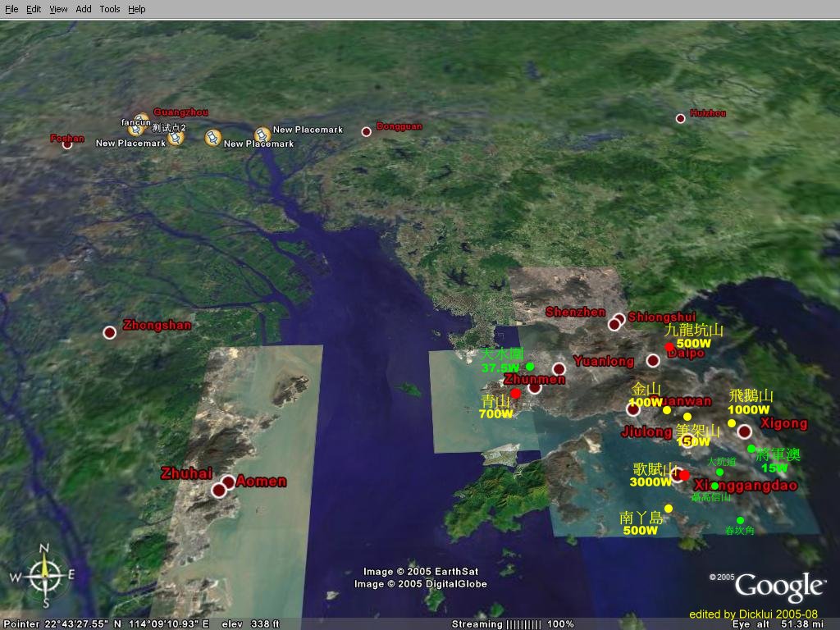The height and width of the screenshot is (630, 840).
Task: Click the Zhongshan city marker
Action: pyautogui.click(x=110, y=332)
